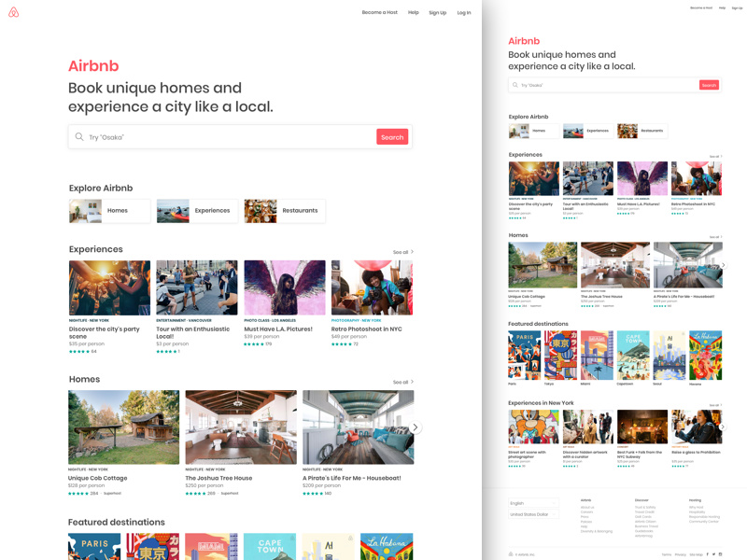Click the red Search button in the small preview
Screen dimensions: 747x560
(709, 85)
